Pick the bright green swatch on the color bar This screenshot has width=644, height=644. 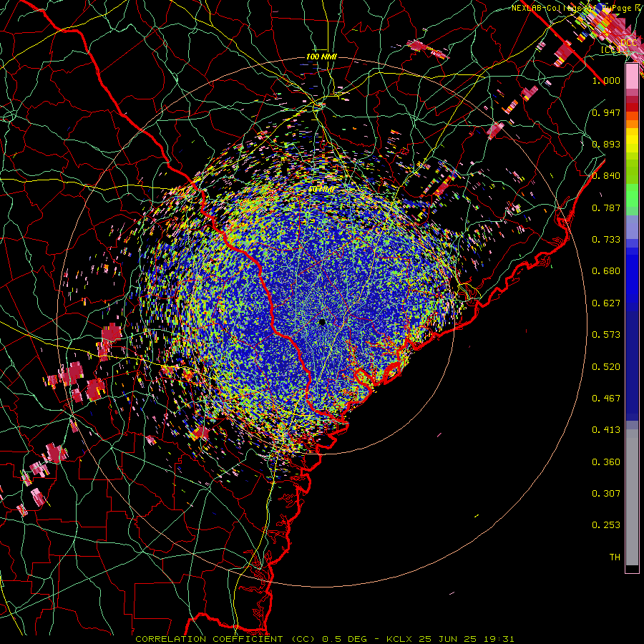tap(632, 195)
